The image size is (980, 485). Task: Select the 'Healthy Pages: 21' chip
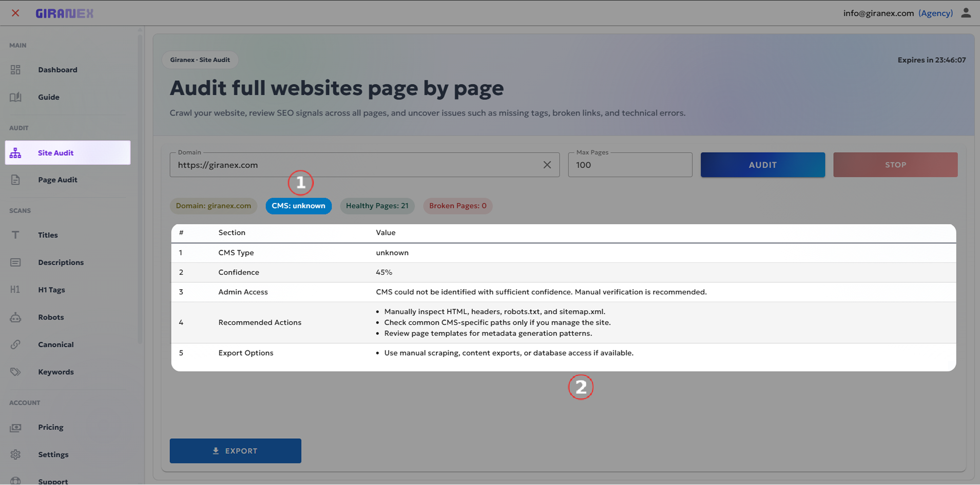pyautogui.click(x=377, y=206)
